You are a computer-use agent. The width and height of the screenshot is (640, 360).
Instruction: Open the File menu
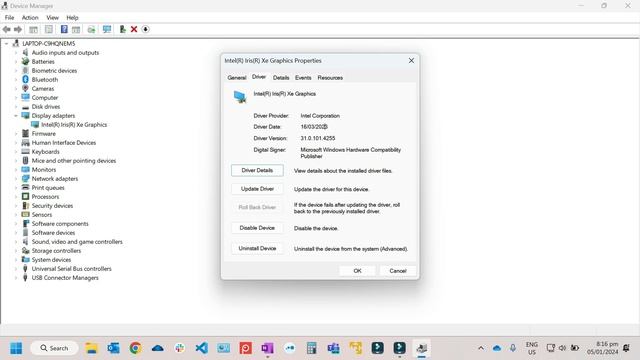point(9,18)
